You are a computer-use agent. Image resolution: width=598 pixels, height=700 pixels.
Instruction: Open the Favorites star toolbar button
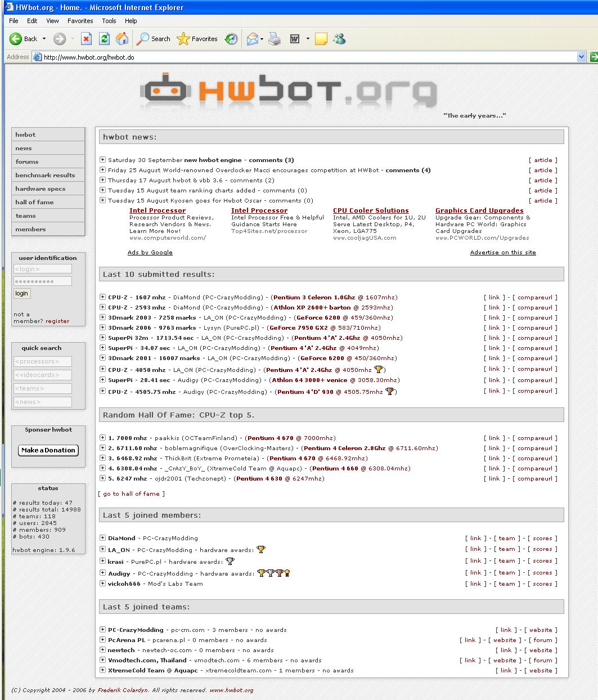click(197, 39)
